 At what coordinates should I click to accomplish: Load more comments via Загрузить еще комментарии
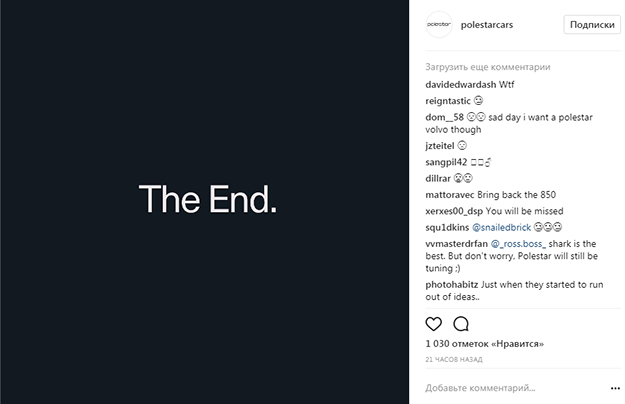pyautogui.click(x=487, y=67)
